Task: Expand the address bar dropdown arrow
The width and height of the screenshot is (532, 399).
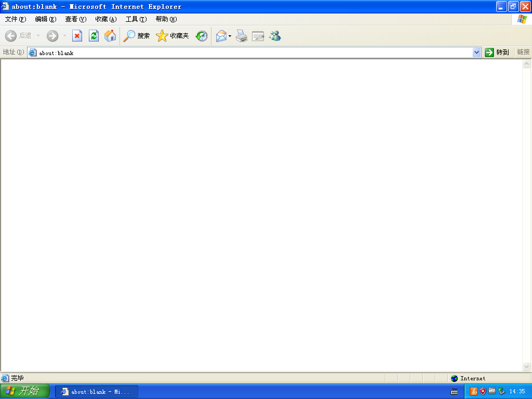Action: (477, 52)
